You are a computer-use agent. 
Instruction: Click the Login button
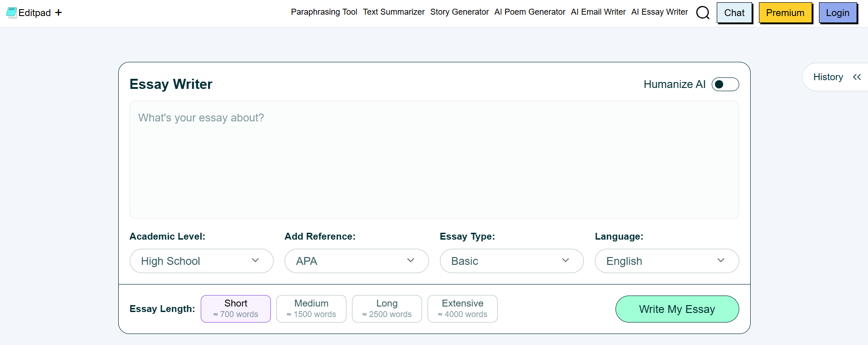(838, 13)
